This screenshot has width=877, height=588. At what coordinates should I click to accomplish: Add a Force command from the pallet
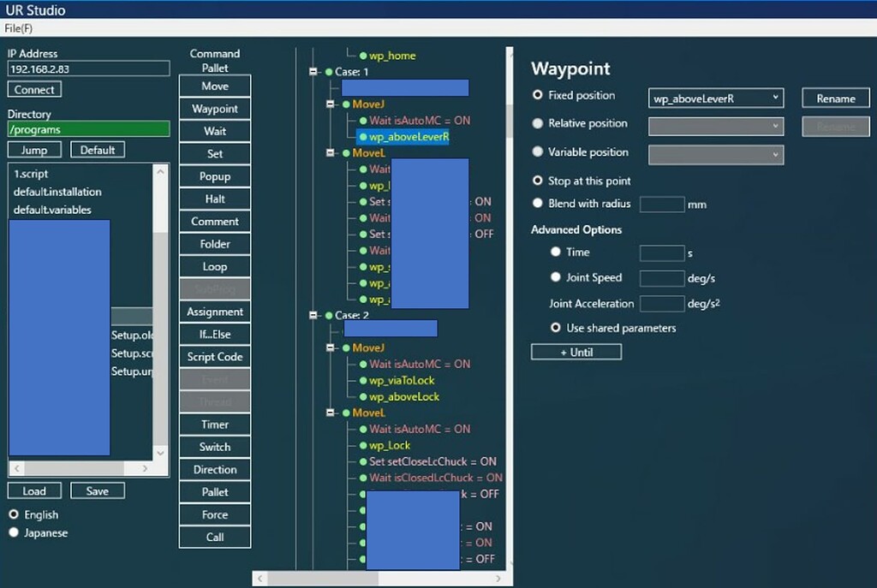[215, 514]
